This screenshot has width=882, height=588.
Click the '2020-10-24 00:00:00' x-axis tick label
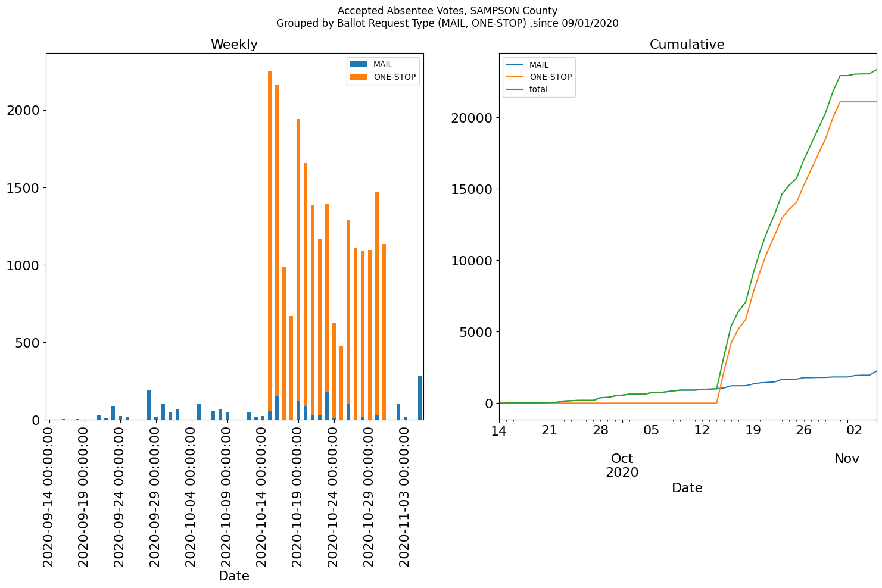tap(334, 496)
